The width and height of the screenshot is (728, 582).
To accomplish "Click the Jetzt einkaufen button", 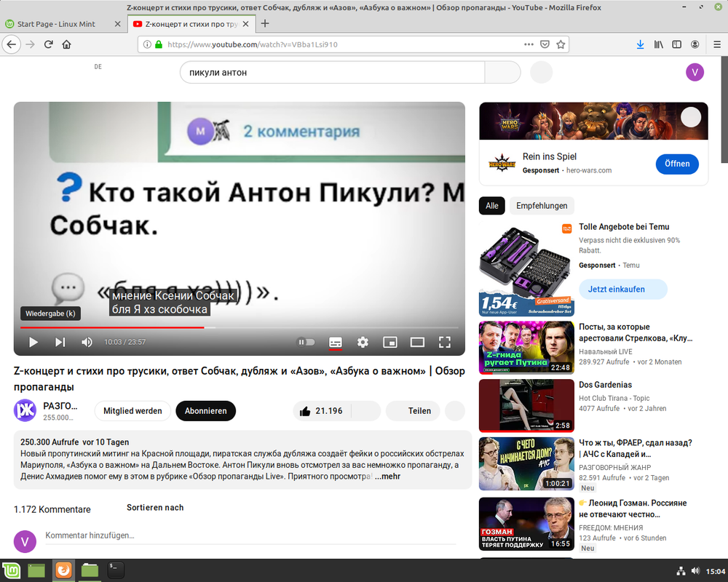I will tap(623, 289).
